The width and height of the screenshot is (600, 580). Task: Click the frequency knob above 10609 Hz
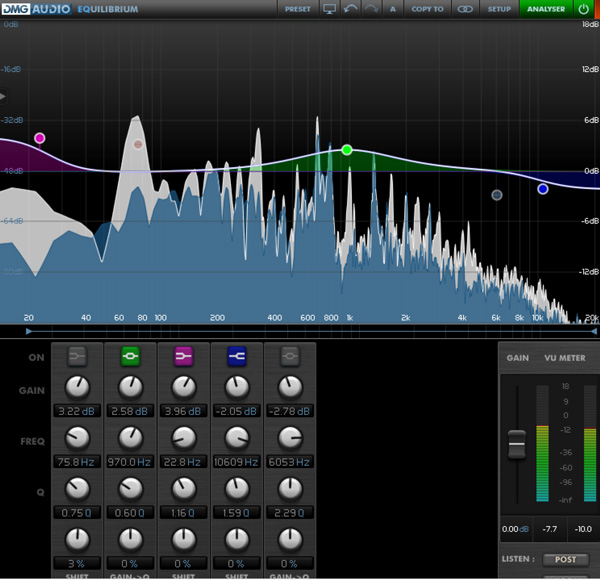tap(237, 438)
